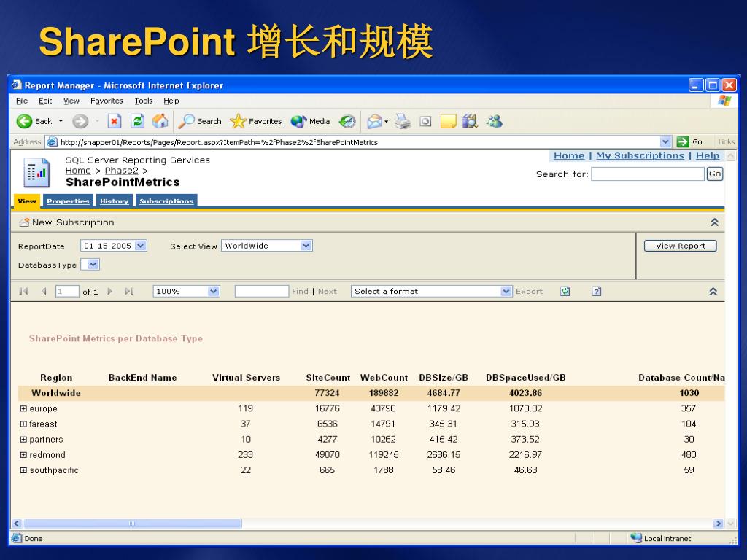Image resolution: width=747 pixels, height=560 pixels.
Task: Click the top-right Home link
Action: (x=569, y=156)
